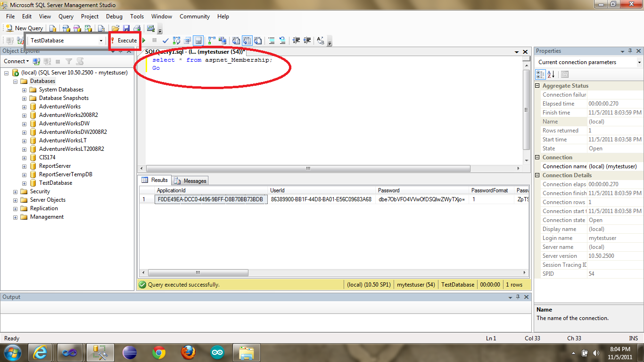Move the query editor horizontal scrollbar
The image size is (644, 362).
(x=308, y=168)
